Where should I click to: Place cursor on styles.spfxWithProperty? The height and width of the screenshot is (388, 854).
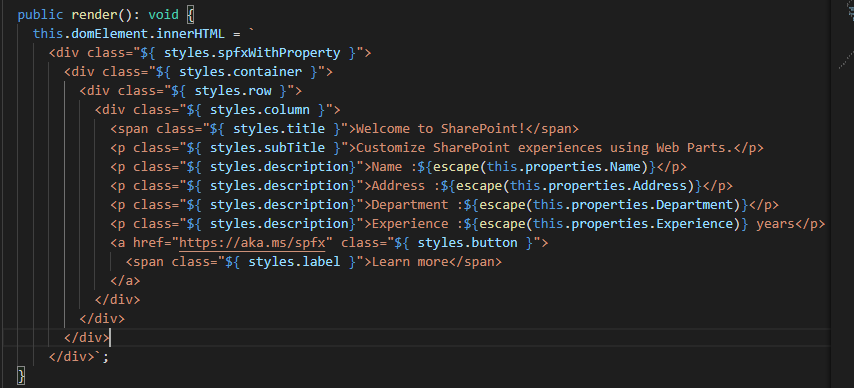click(x=252, y=53)
